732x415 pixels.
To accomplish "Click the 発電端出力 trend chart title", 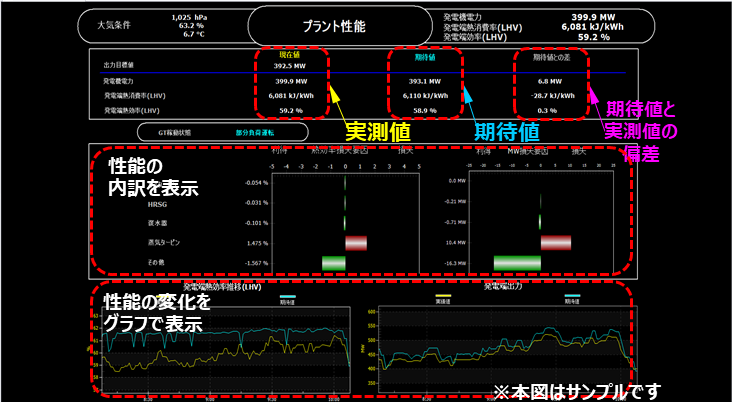I will (x=502, y=286).
